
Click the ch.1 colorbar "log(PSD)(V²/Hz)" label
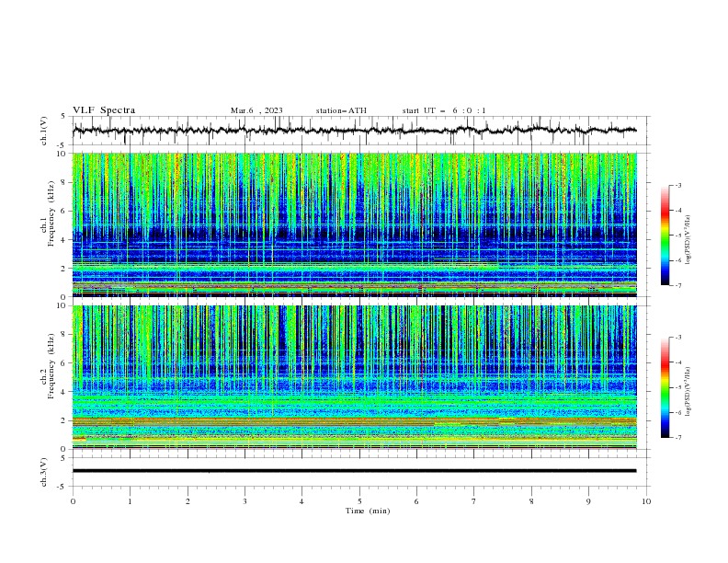[688, 239]
